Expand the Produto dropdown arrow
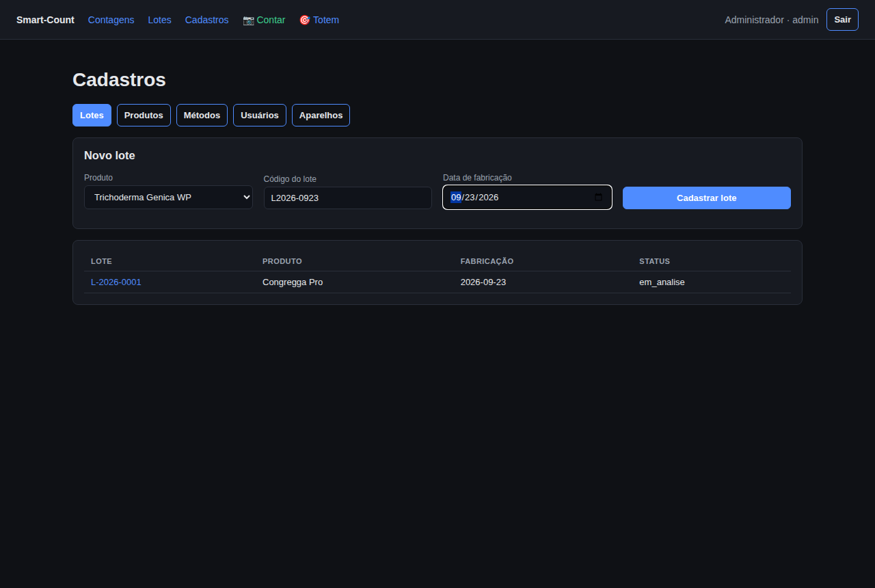The image size is (875, 588). click(247, 198)
